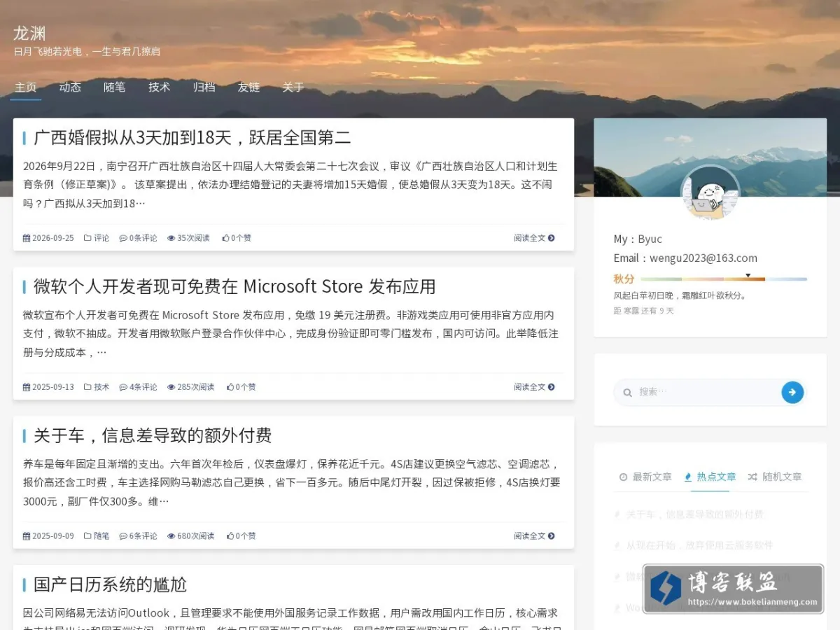Switch to the 最新文章 tab
840x630 pixels.
tap(645, 477)
